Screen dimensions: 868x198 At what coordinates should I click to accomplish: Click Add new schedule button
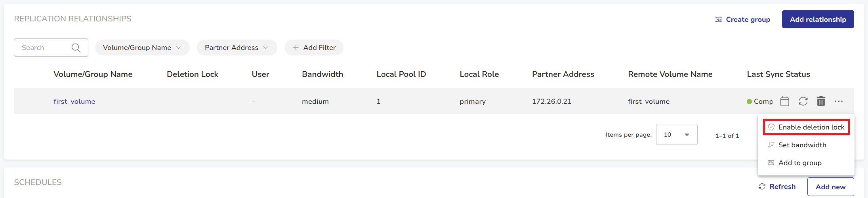coord(830,187)
